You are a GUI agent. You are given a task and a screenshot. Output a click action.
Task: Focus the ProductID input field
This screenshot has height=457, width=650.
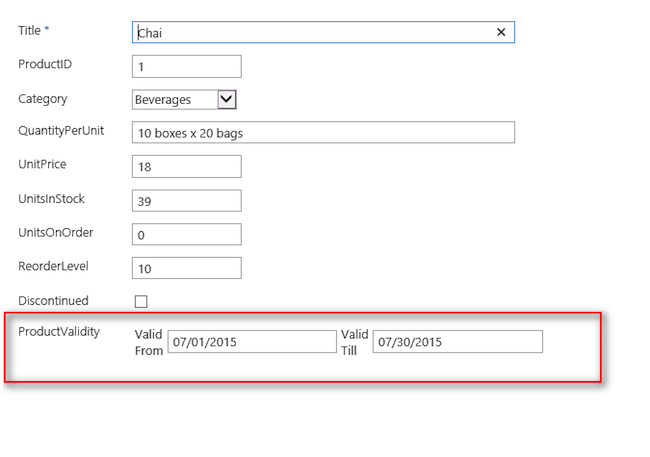(187, 66)
